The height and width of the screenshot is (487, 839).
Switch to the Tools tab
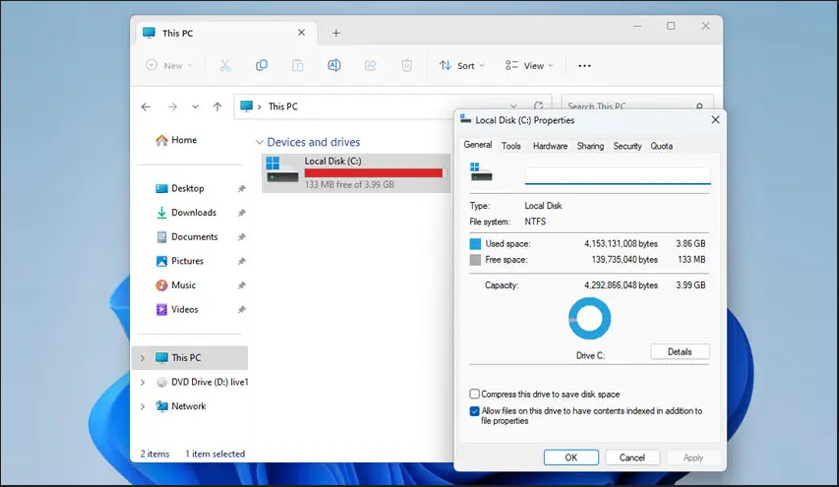tap(511, 146)
